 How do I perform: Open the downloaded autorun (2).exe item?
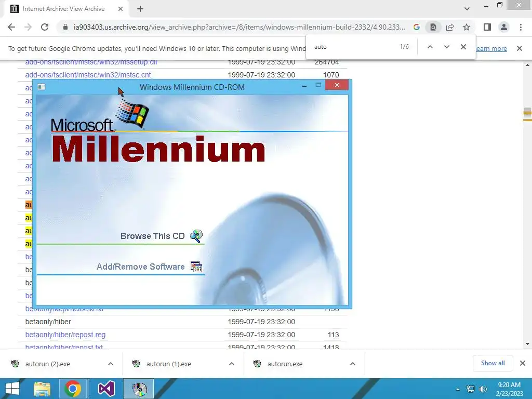click(x=47, y=364)
